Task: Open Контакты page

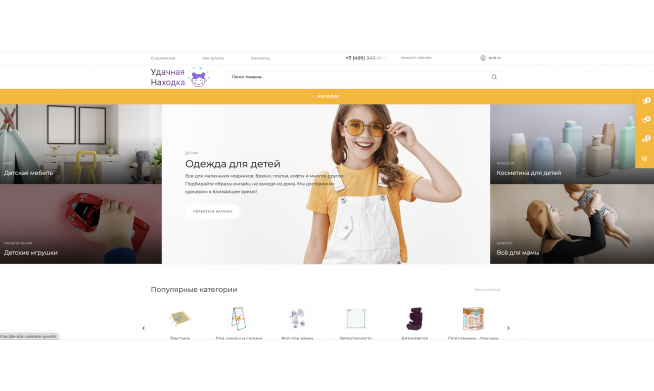Action: 260,58
